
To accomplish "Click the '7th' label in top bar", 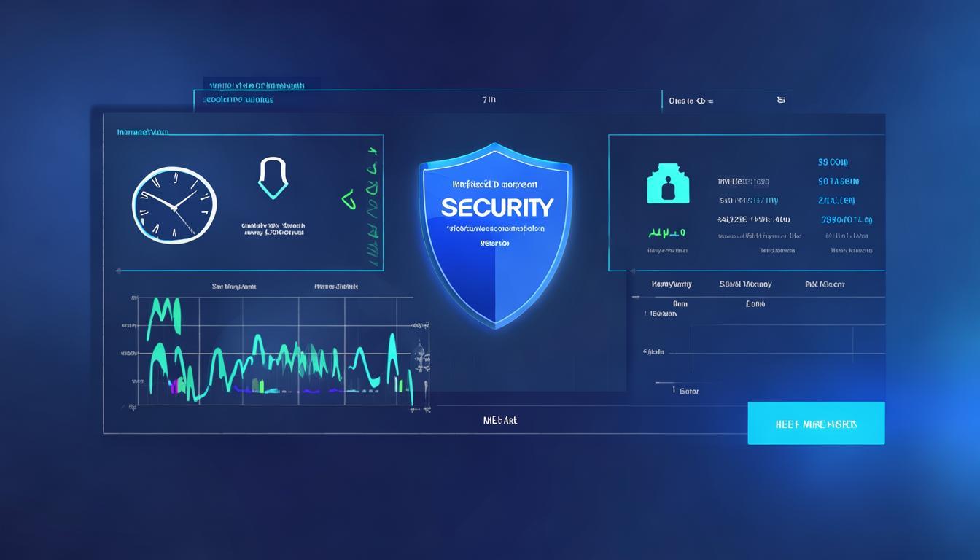I will [x=489, y=100].
